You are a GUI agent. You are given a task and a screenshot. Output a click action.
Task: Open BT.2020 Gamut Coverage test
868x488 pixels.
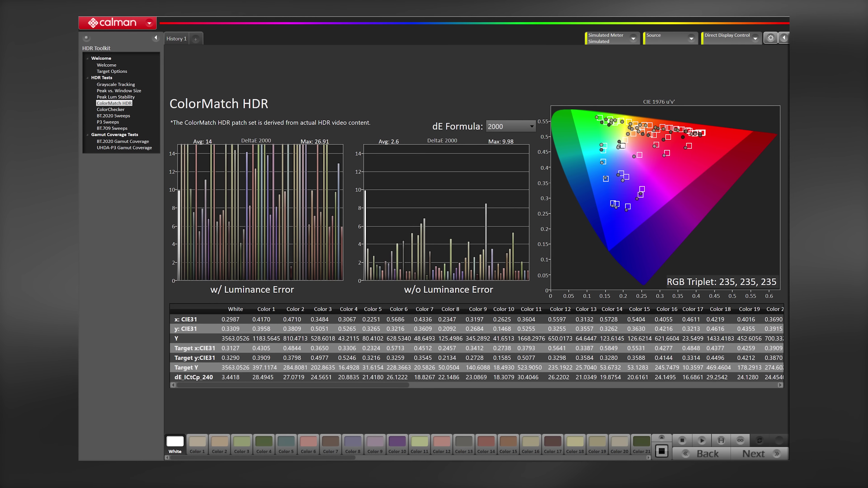123,141
